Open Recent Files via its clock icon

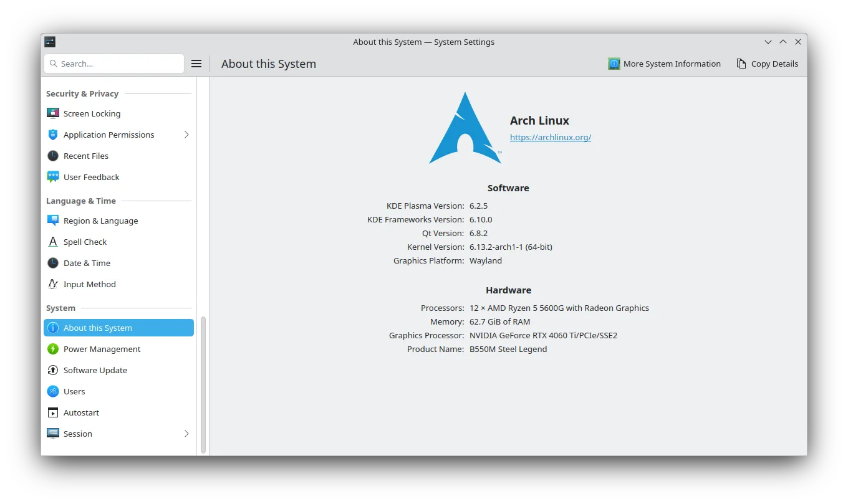coord(53,156)
